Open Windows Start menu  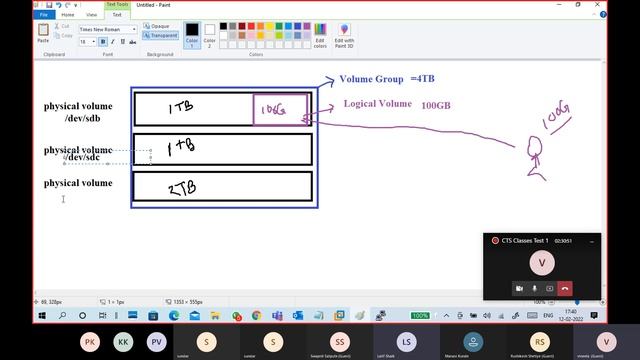[42, 316]
